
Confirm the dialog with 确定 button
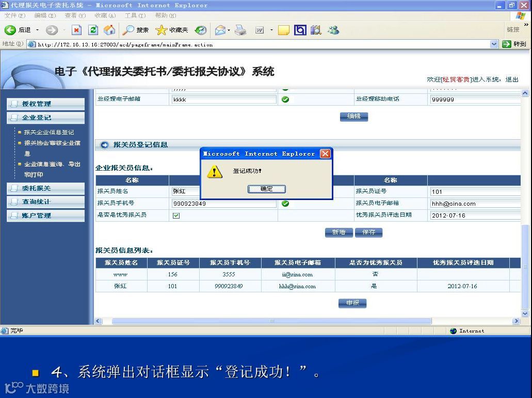click(266, 189)
